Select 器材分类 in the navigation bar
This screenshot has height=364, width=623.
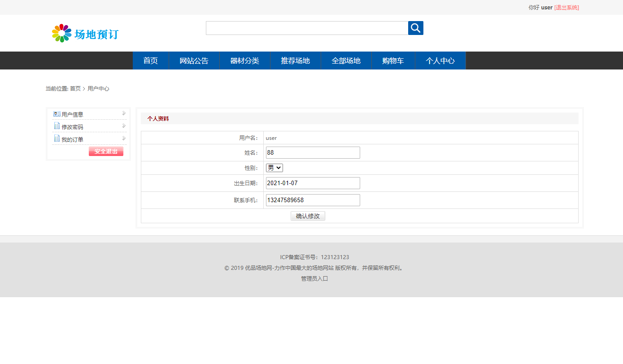244,61
